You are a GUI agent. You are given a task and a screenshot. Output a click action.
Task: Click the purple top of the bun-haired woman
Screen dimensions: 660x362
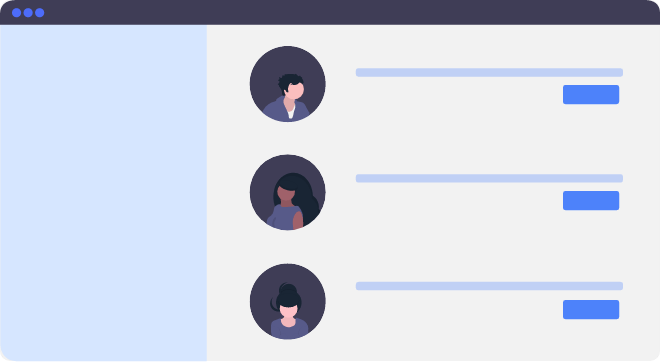tap(289, 330)
